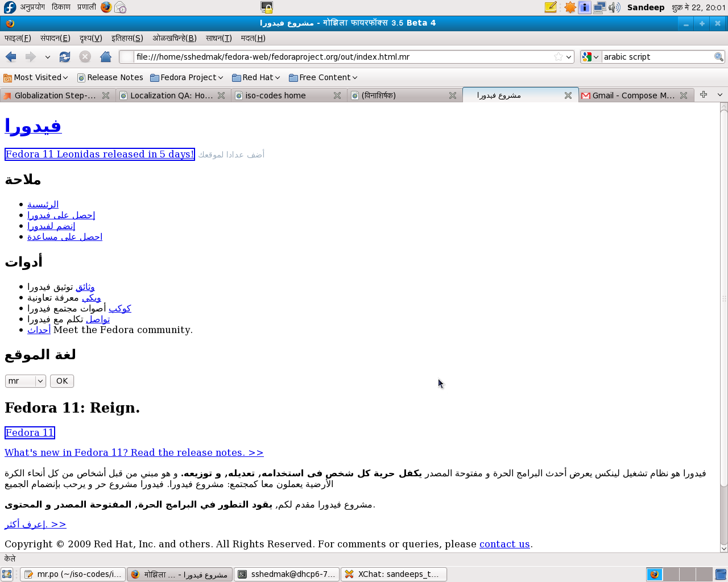Launch Firefox from the top panel icon

point(106,7)
